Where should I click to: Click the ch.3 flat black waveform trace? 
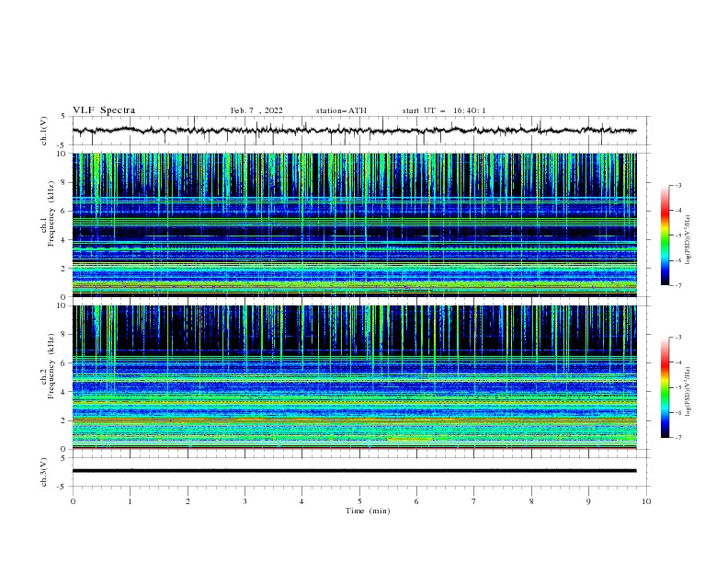pyautogui.click(x=354, y=471)
